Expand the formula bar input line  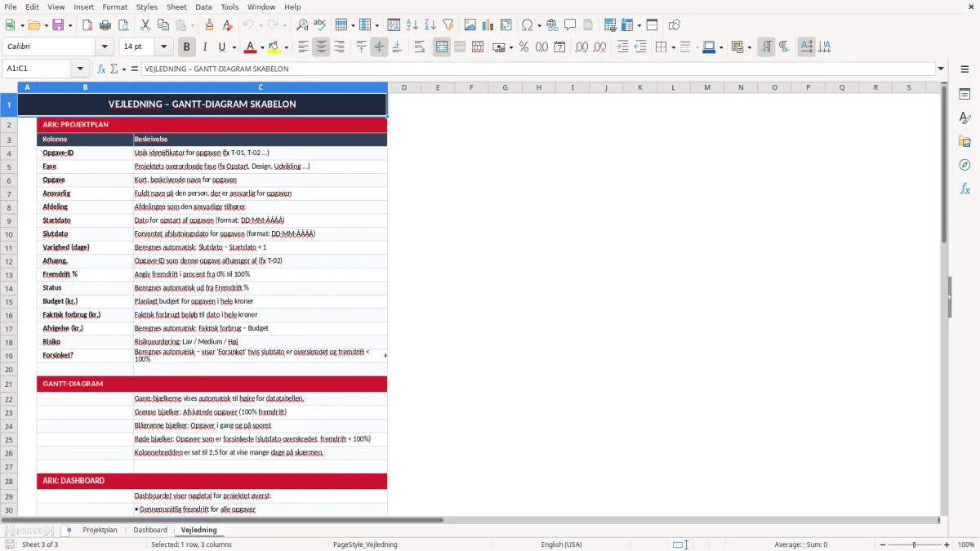click(x=941, y=69)
